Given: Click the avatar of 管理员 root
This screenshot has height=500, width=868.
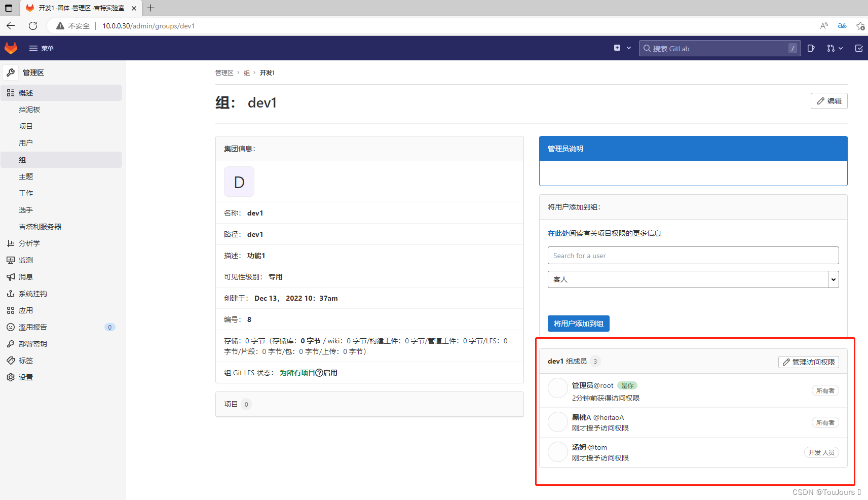Looking at the screenshot, I should (557, 388).
